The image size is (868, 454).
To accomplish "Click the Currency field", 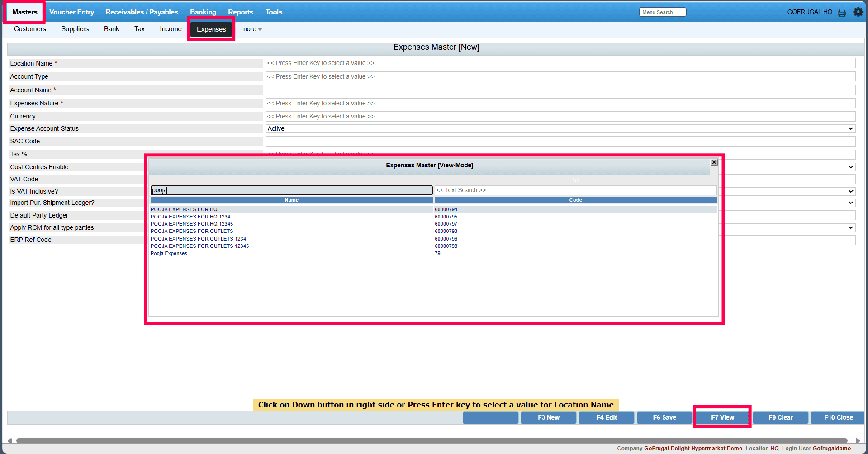I will click(x=560, y=117).
